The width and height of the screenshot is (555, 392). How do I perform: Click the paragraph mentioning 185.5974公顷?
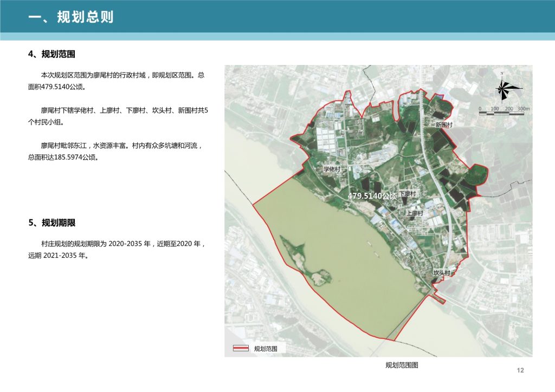115,151
